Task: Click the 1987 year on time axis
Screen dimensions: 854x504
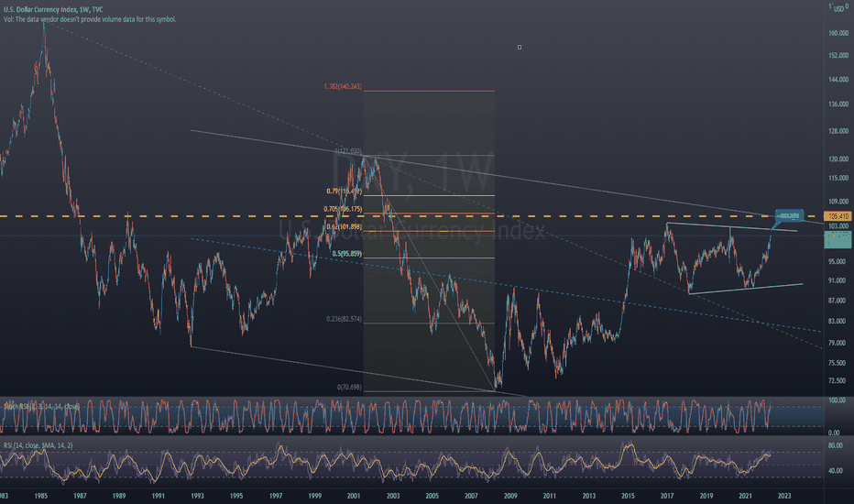Action: click(x=80, y=497)
